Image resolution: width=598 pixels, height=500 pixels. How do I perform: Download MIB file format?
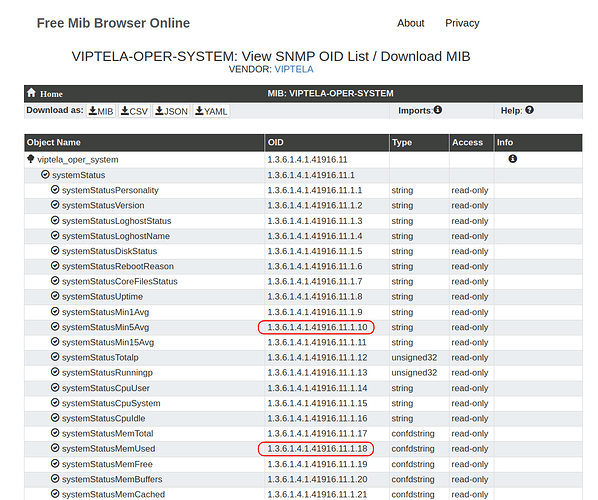coord(101,111)
